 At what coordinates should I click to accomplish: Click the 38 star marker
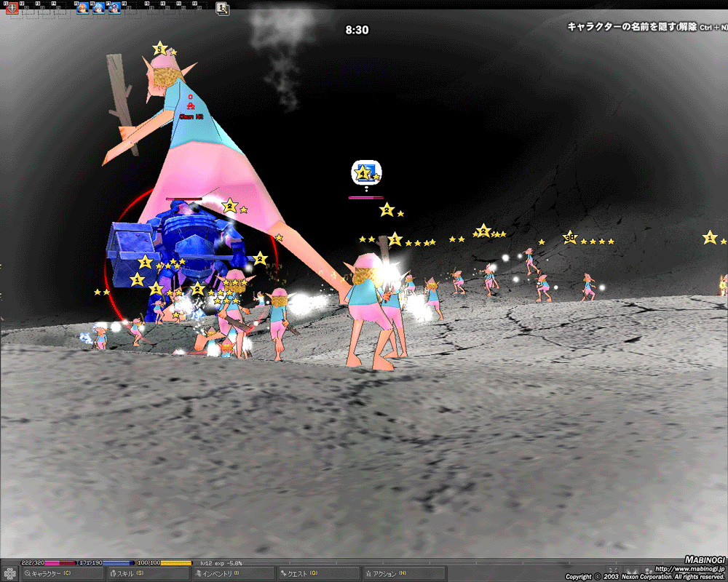click(x=570, y=238)
